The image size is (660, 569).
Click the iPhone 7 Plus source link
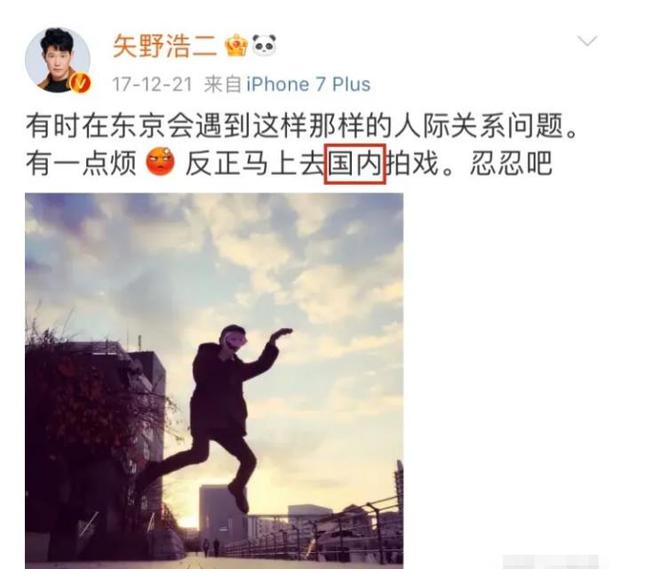click(308, 85)
